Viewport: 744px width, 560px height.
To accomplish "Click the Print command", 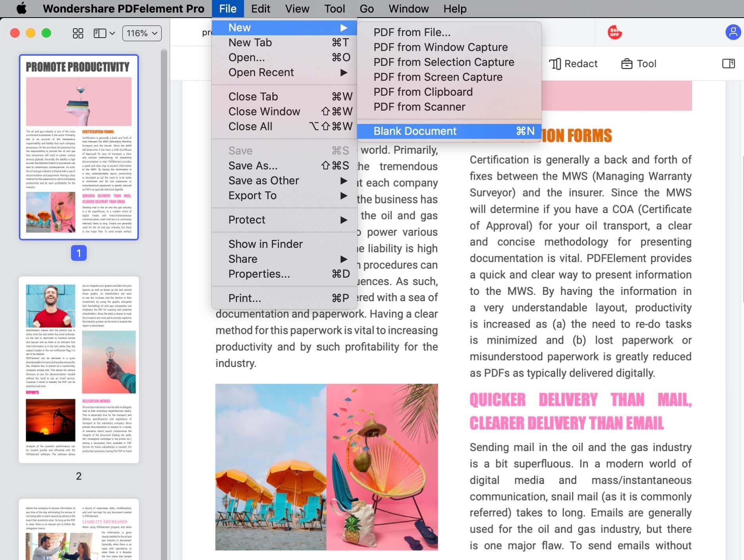I will (x=244, y=298).
